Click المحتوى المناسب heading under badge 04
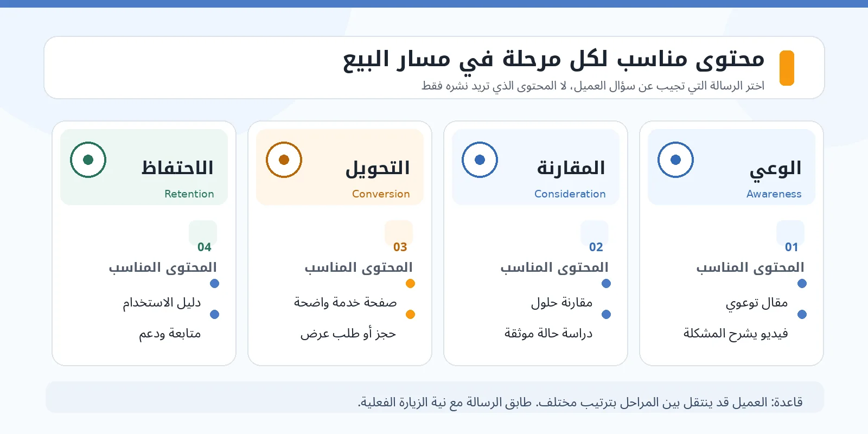 [163, 267]
